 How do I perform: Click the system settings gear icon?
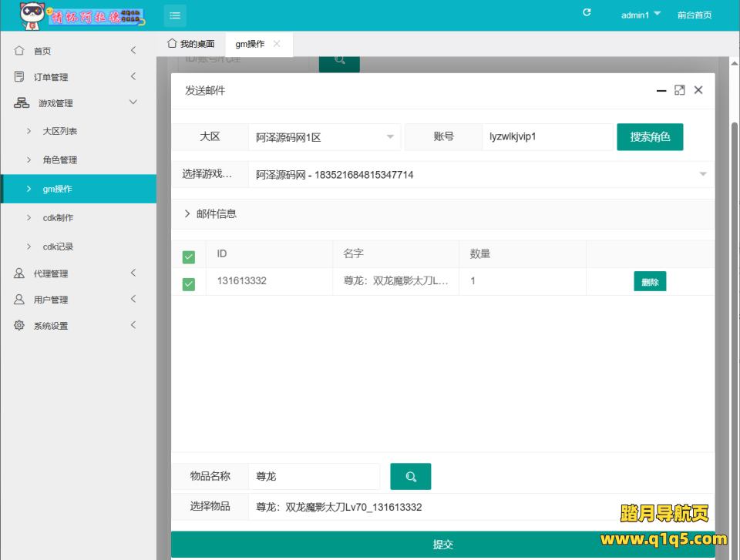(19, 326)
